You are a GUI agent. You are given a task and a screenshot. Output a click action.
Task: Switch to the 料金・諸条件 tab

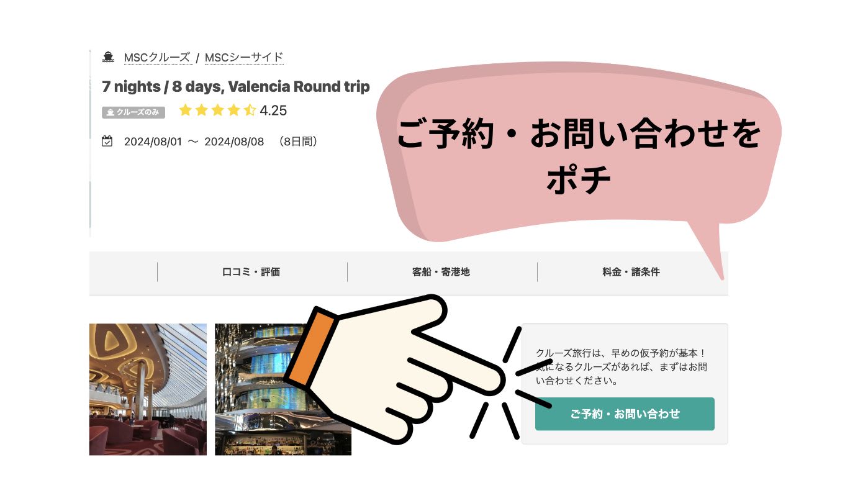click(631, 272)
